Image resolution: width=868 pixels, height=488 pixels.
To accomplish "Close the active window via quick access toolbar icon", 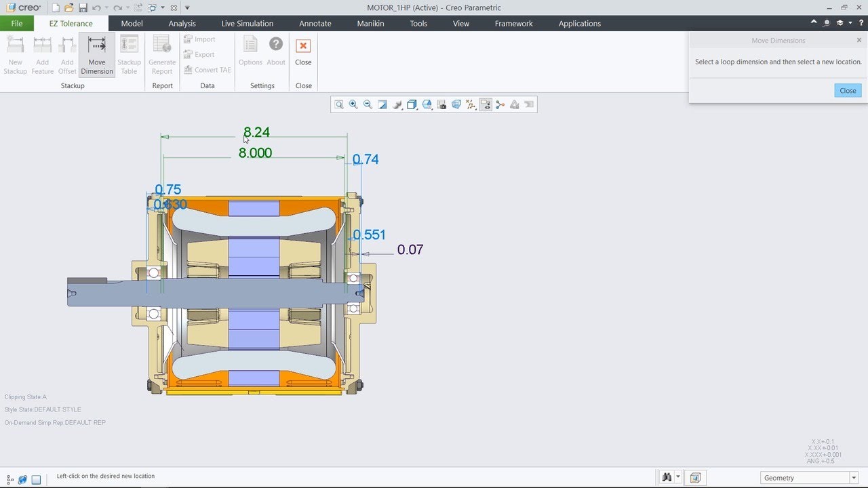I will (x=174, y=7).
